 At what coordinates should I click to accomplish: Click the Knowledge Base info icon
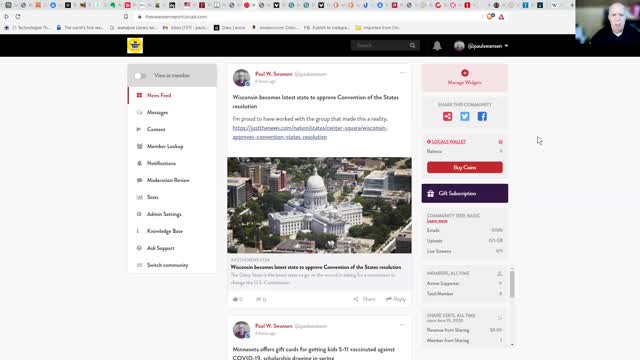[x=138, y=231]
